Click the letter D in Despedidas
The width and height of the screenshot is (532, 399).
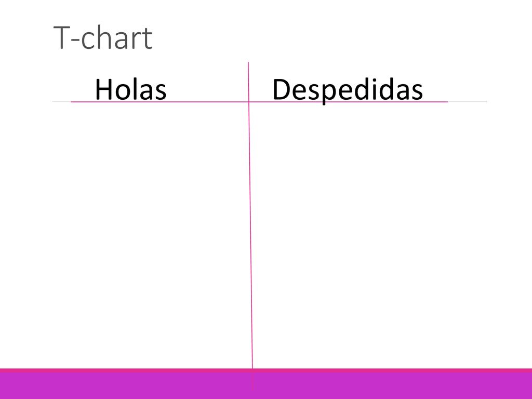282,89
